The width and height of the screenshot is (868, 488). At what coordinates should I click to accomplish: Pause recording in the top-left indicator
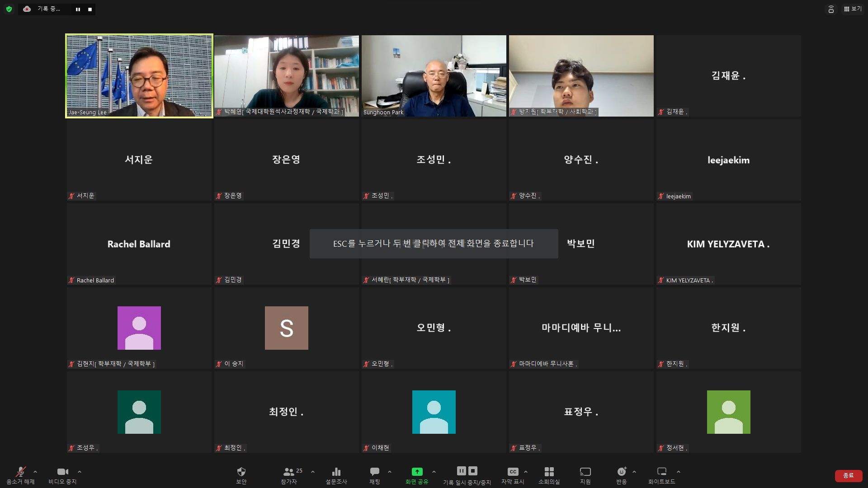click(78, 9)
